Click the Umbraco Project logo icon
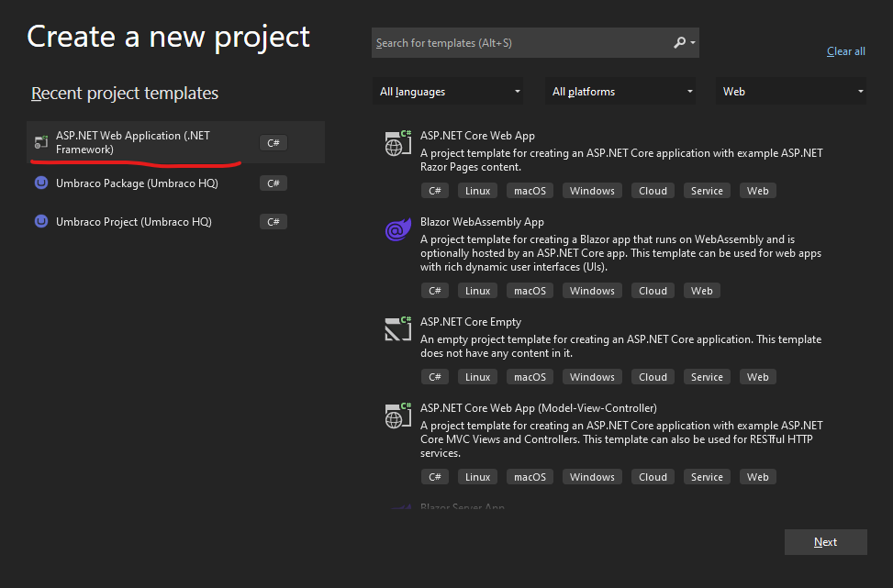The height and width of the screenshot is (588, 893). point(41,221)
